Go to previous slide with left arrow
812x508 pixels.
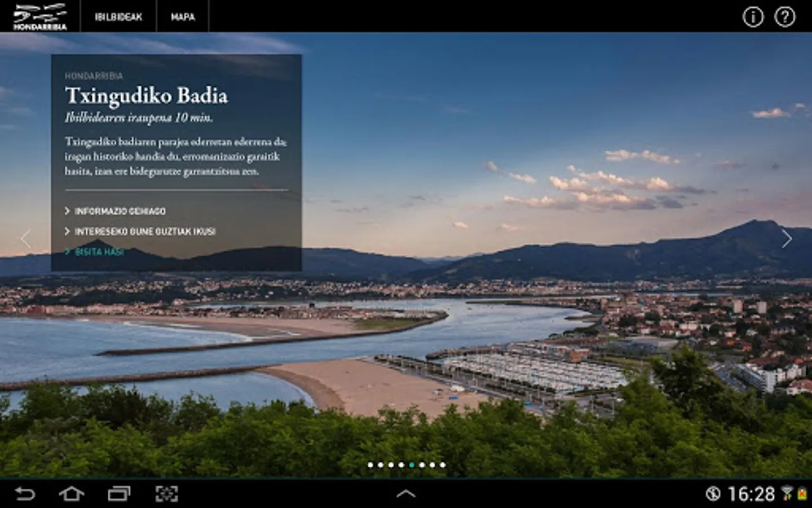(25, 239)
